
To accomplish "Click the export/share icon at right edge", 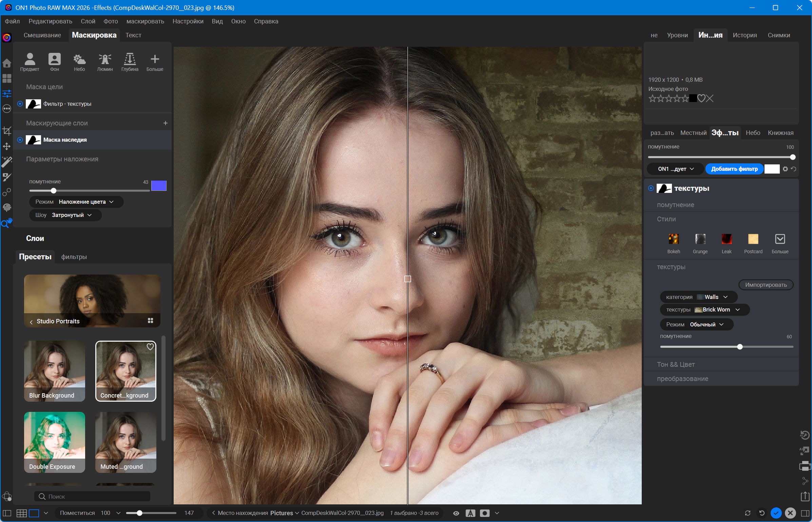I will tap(805, 497).
